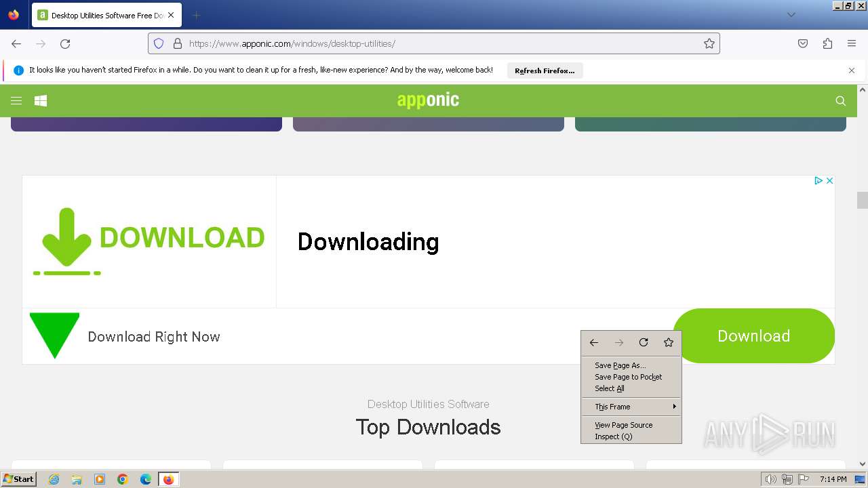This screenshot has height=488, width=868.
Task: Click the 7:14 PM taskbar clock
Action: (833, 479)
